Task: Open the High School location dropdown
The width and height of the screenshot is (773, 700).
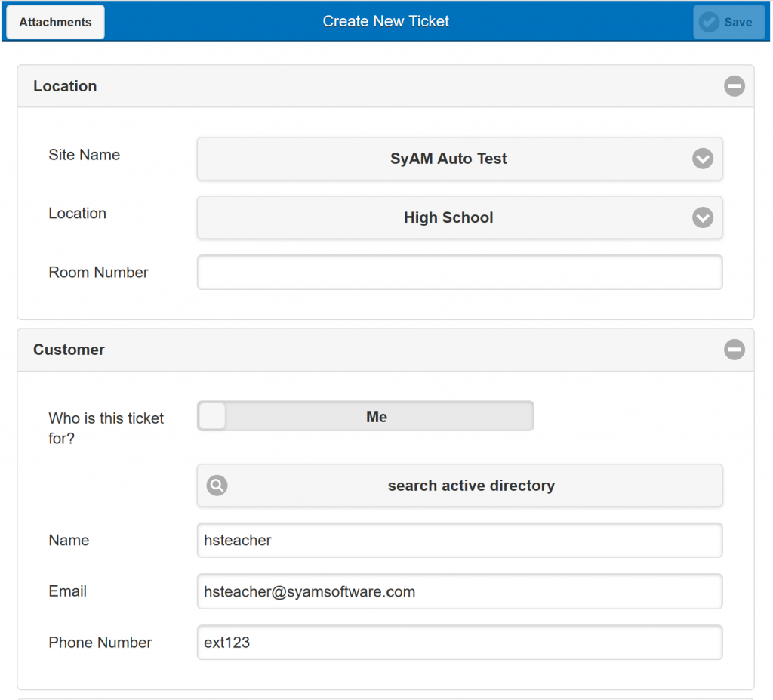Action: 448,217
